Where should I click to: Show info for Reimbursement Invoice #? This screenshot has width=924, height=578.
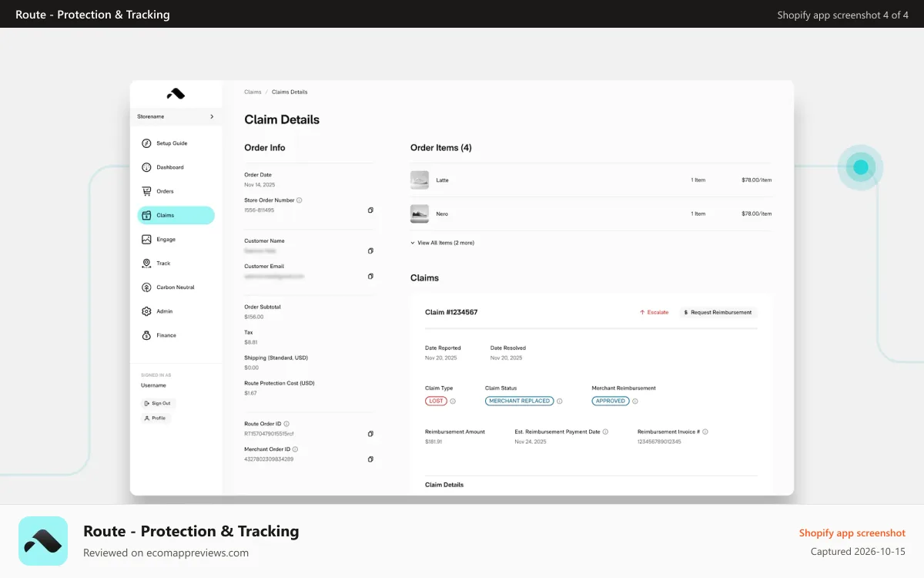[705, 432]
